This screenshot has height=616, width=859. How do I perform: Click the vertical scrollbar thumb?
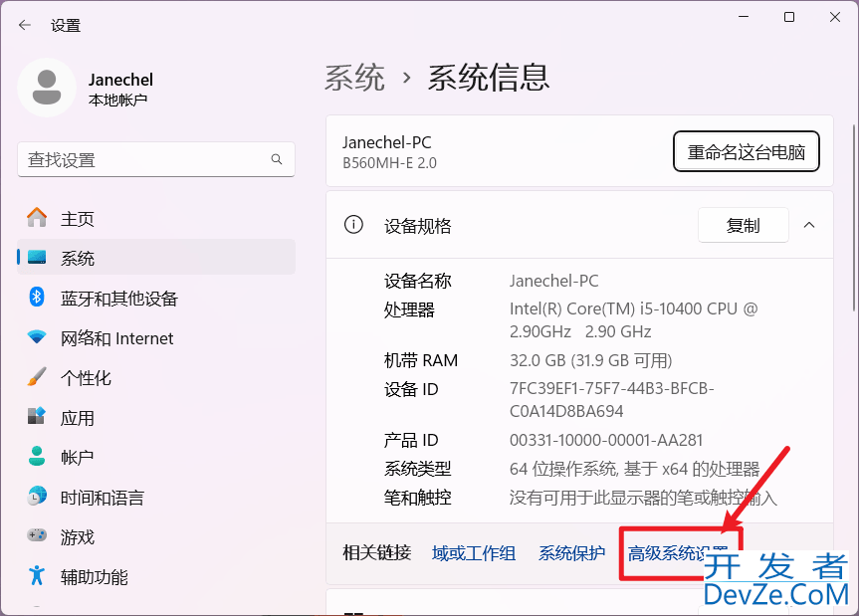coord(854,219)
